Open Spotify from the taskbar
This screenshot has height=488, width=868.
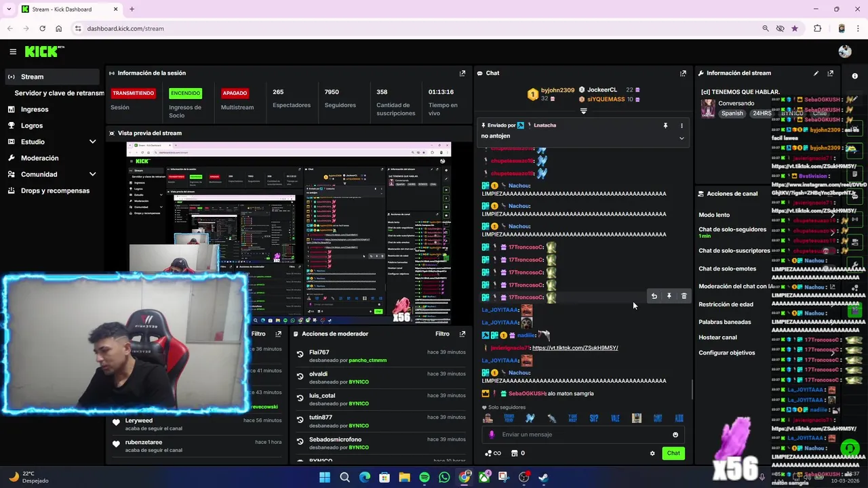tap(425, 477)
